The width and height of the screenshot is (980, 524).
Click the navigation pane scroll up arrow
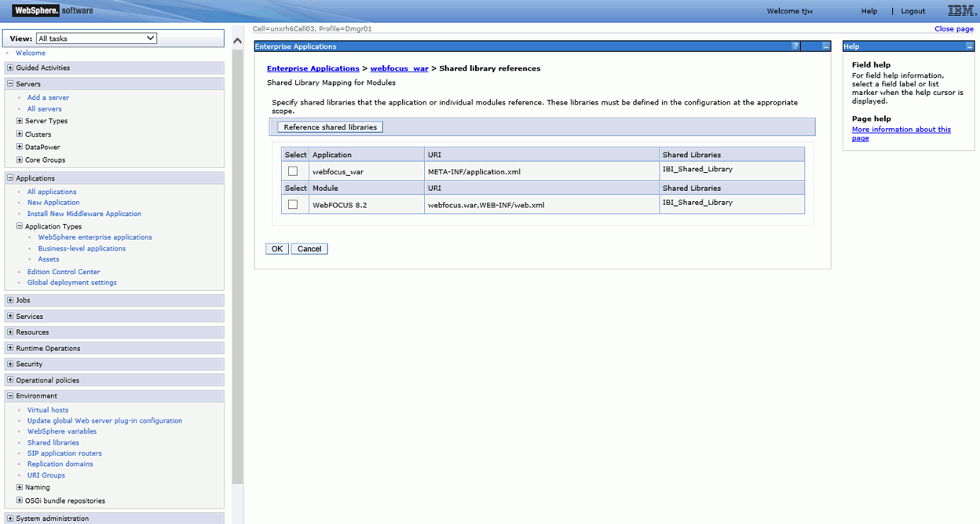tap(238, 39)
